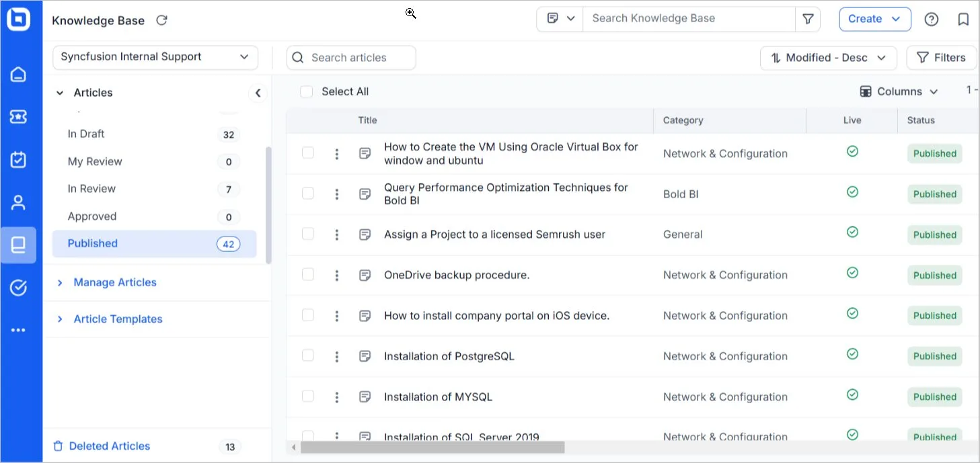Open the Activities calendar-check icon in sidebar

18,160
